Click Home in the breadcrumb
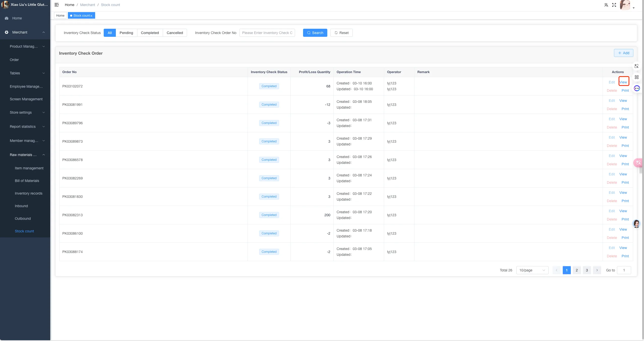This screenshot has height=341, width=644. (x=69, y=5)
